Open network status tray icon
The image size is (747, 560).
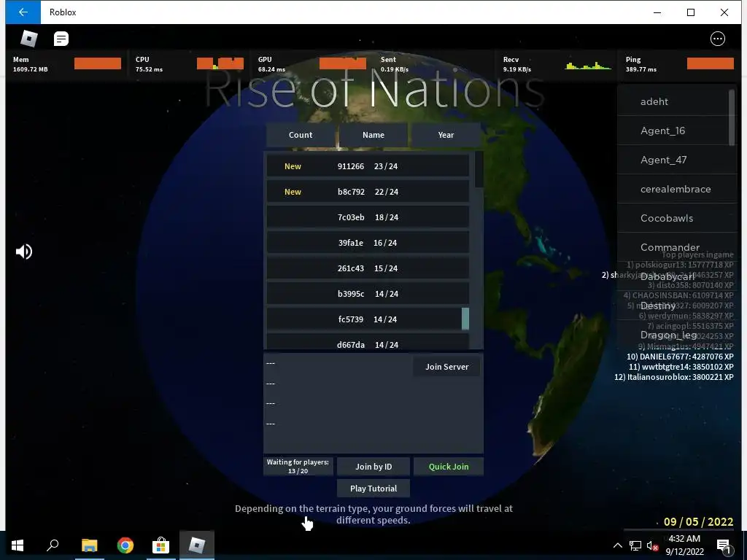click(x=635, y=545)
